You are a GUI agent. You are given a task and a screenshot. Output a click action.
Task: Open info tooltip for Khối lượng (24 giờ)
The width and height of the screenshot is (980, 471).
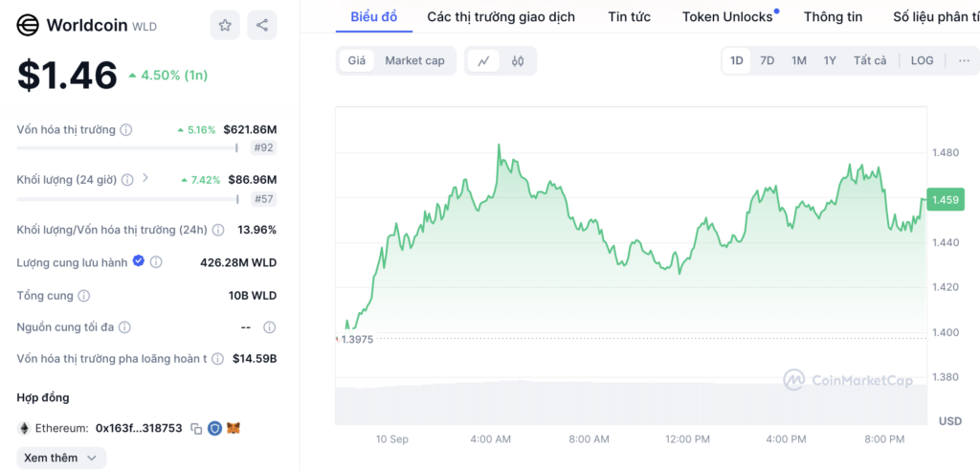(x=127, y=180)
